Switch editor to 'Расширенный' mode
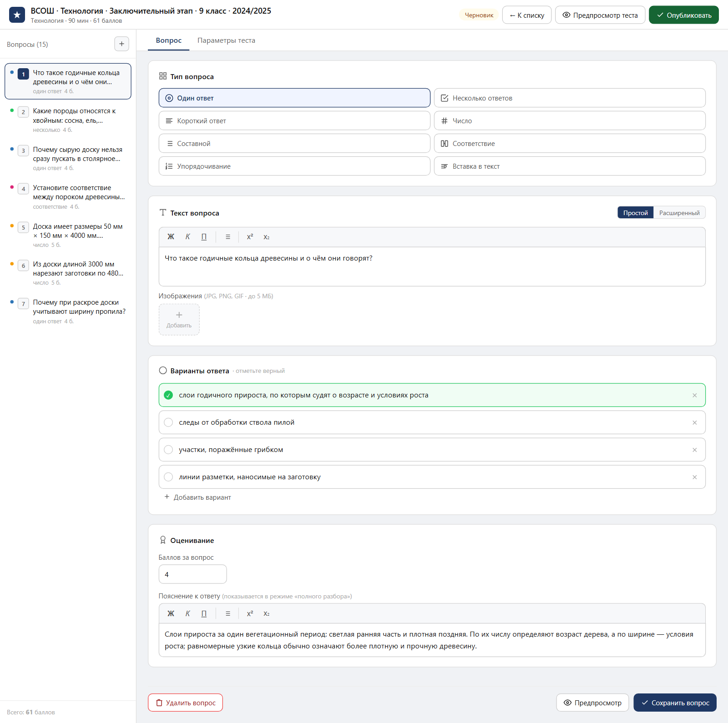Screen dimensions: 728x723 (x=679, y=213)
